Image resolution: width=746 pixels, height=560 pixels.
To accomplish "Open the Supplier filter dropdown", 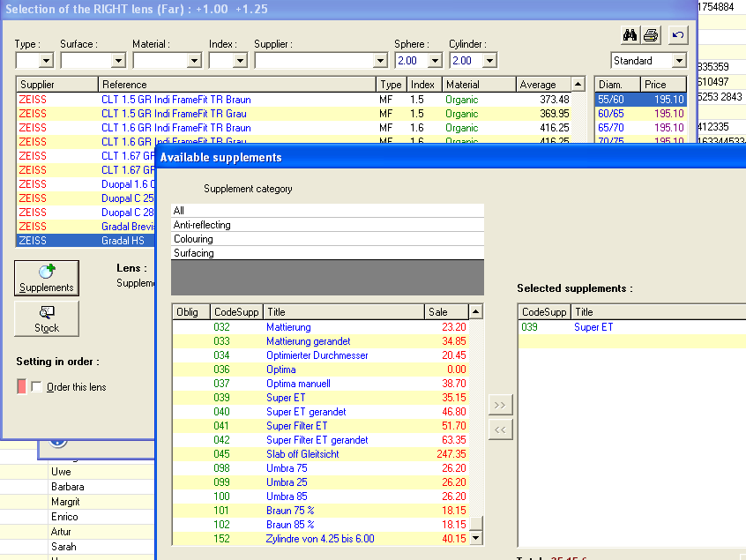I will [x=380, y=61].
